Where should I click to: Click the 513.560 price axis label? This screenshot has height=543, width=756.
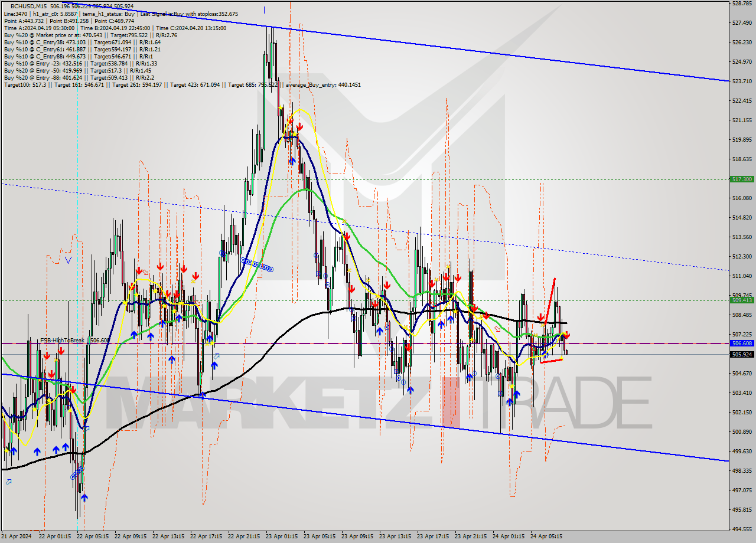pyautogui.click(x=741, y=237)
